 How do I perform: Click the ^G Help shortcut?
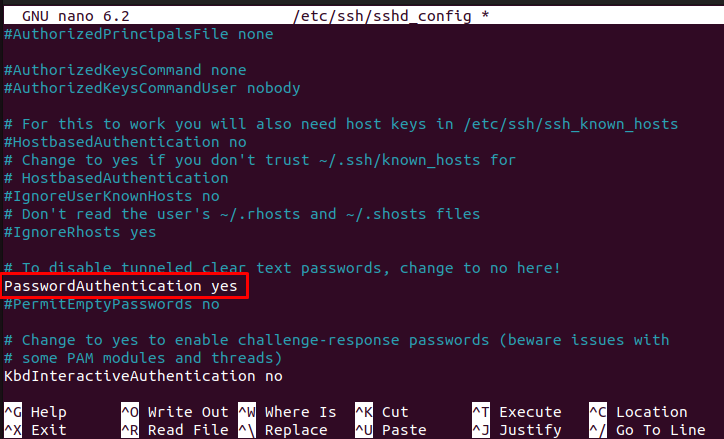coord(36,412)
